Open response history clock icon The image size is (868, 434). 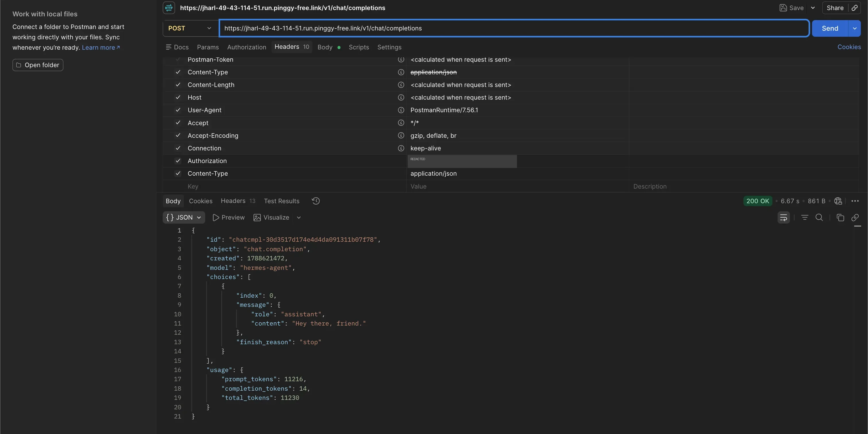316,201
